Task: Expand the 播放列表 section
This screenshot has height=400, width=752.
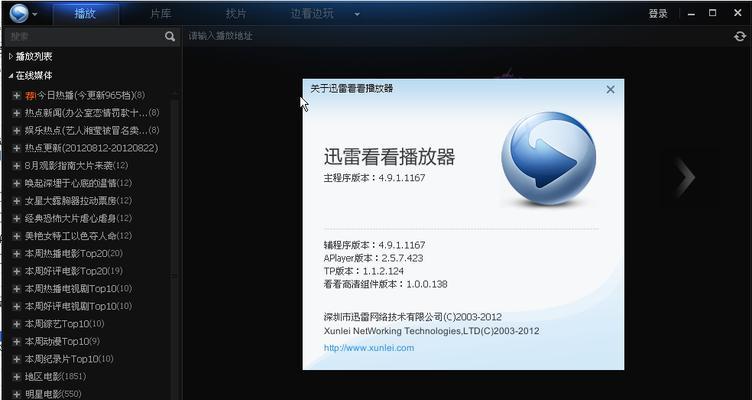Action: click(11, 57)
